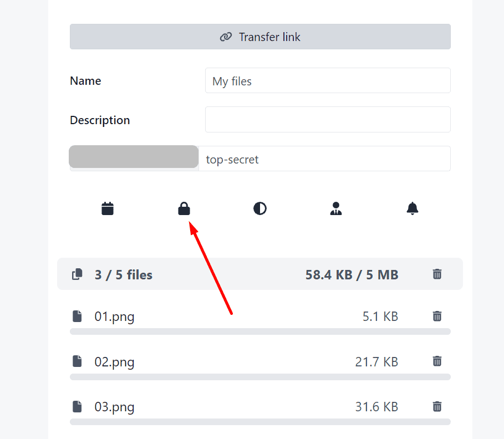The width and height of the screenshot is (504, 439).
Task: Select the 02.png file name
Action: (x=114, y=362)
